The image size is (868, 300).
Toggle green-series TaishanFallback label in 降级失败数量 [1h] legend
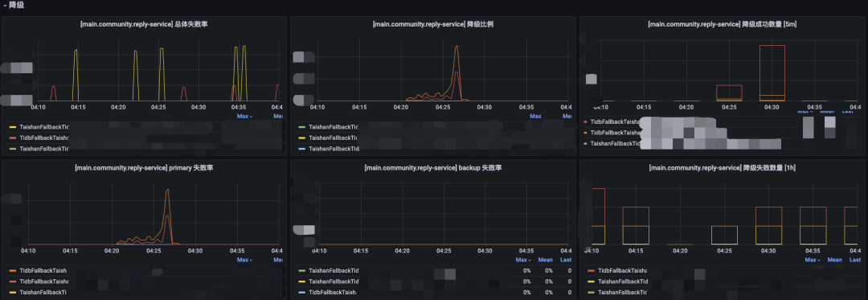[622, 292]
